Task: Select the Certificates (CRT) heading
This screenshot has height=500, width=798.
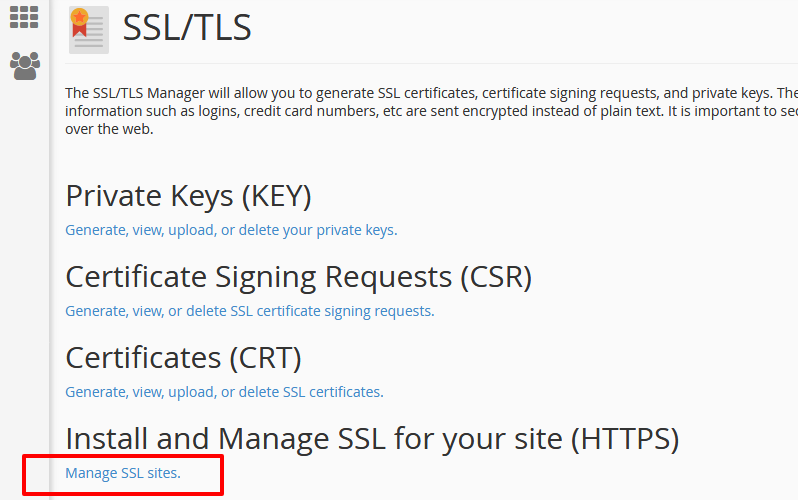Action: point(184,358)
